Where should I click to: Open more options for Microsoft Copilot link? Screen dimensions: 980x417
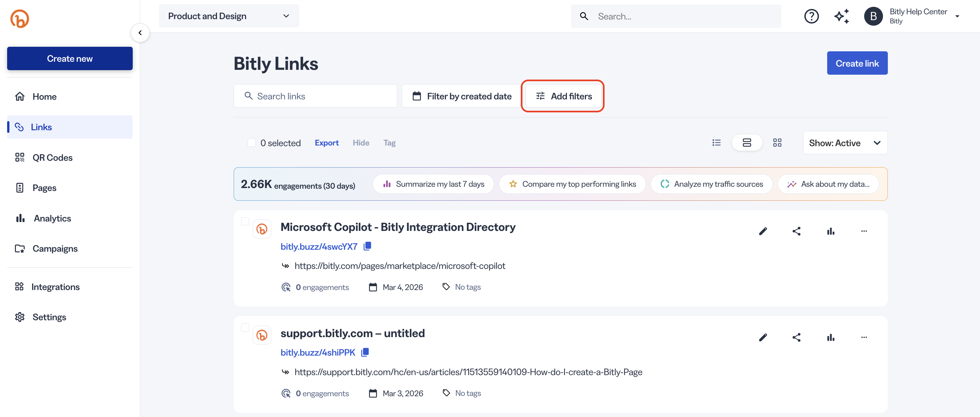pyautogui.click(x=864, y=231)
